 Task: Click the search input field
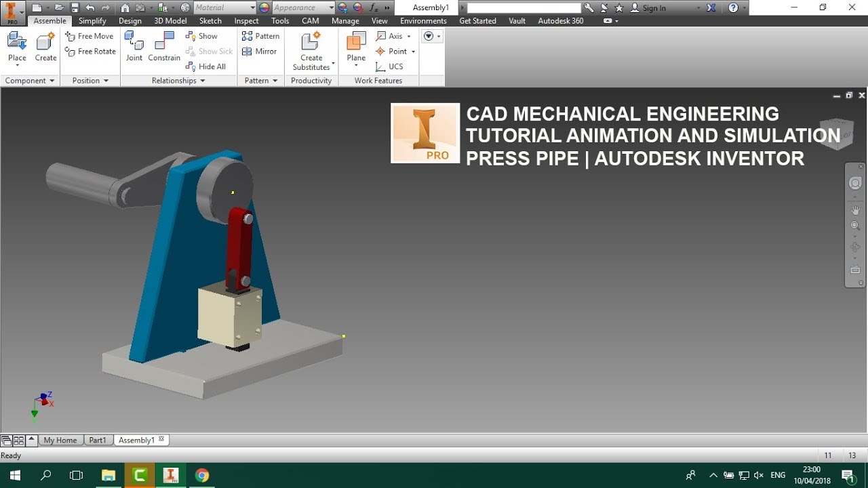[524, 8]
